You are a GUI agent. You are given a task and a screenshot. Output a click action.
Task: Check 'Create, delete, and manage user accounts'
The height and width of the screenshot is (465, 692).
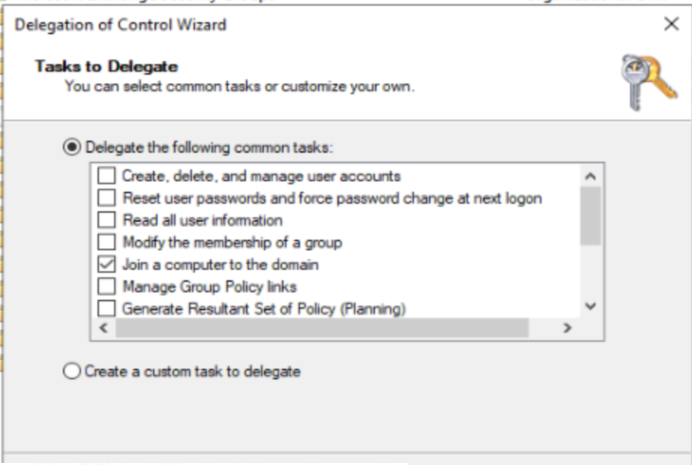click(x=106, y=176)
